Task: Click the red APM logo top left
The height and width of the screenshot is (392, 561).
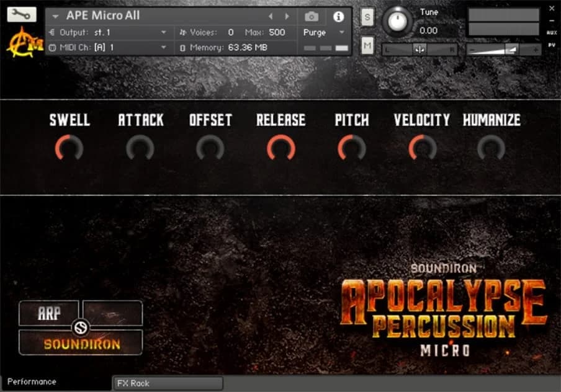Action: click(x=24, y=41)
